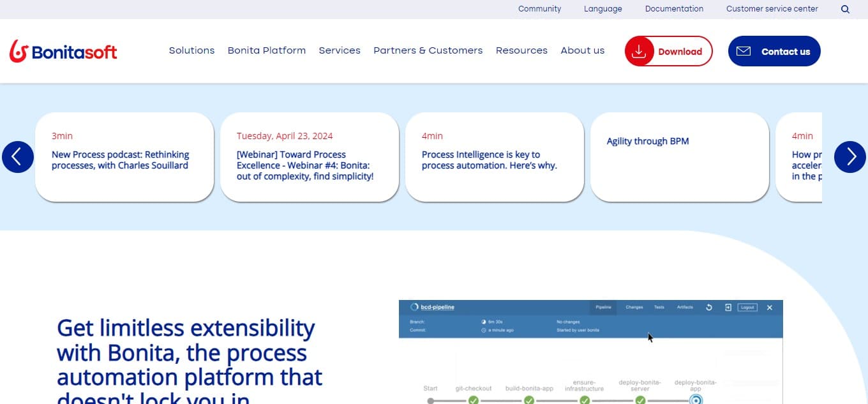The width and height of the screenshot is (868, 404).
Task: Select the green checkmark on git-checkout stage
Action: click(x=473, y=400)
